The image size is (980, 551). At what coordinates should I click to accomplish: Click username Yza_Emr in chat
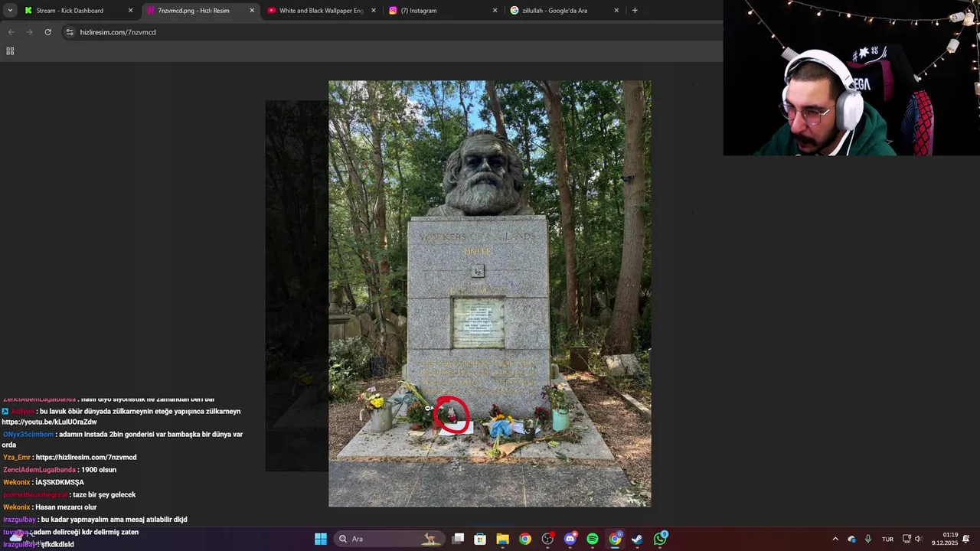(x=17, y=458)
